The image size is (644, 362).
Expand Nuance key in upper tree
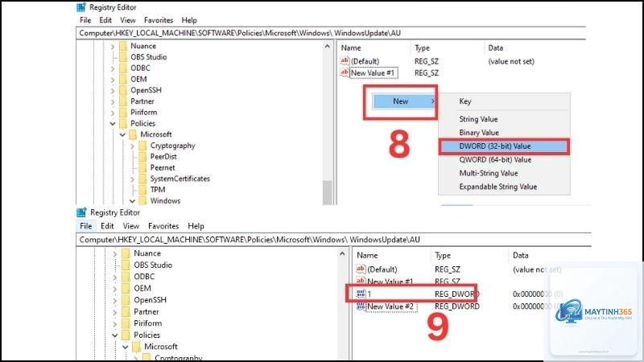point(113,47)
